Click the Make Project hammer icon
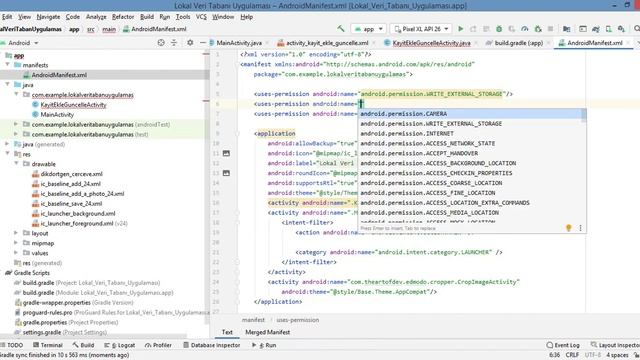Screen dimensions: 640x360 pyautogui.click(x=340, y=29)
